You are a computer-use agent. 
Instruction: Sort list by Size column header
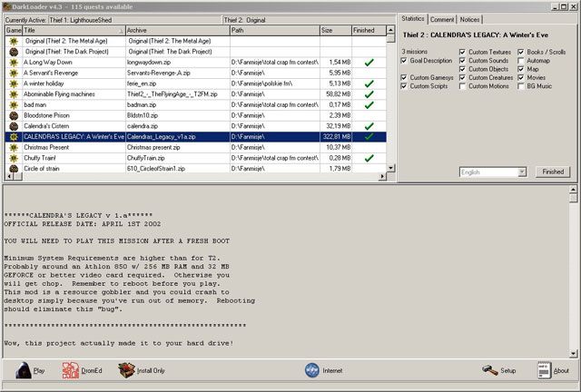(x=336, y=30)
